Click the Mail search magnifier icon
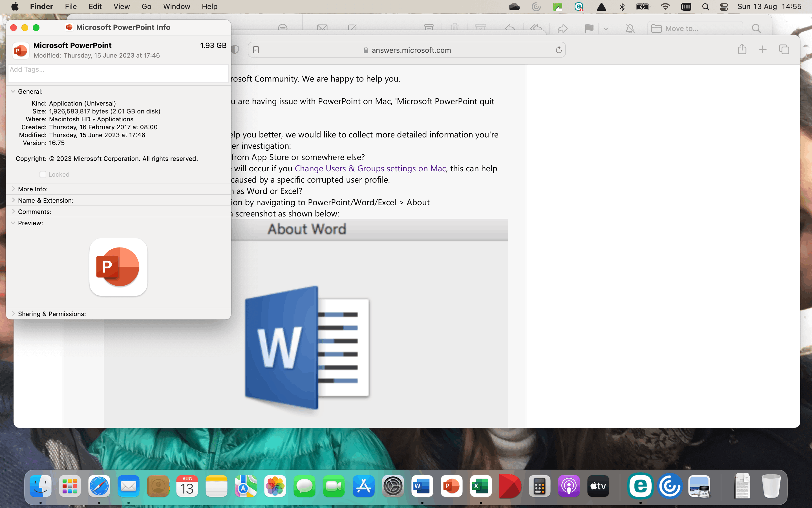Image resolution: width=812 pixels, height=508 pixels. (756, 29)
